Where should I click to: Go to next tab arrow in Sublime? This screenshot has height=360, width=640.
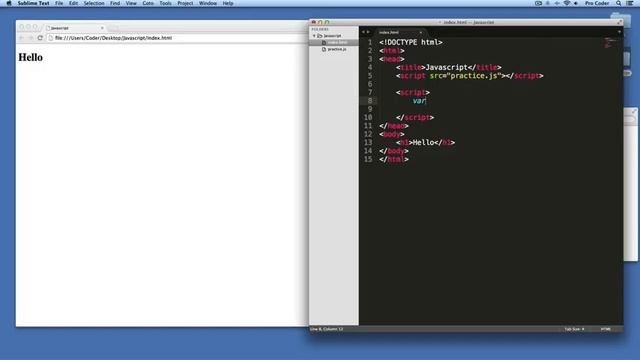(x=368, y=32)
